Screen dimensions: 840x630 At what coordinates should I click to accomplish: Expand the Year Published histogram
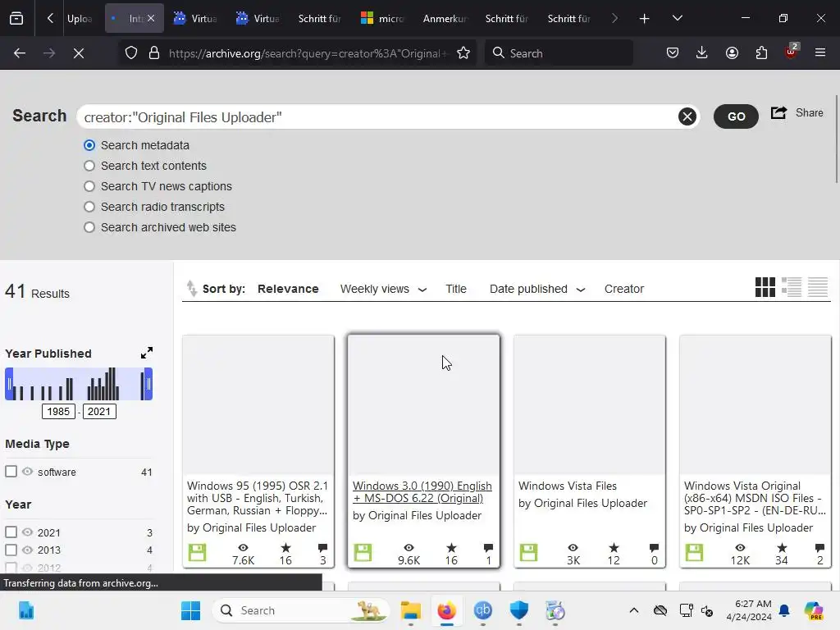pos(147,353)
